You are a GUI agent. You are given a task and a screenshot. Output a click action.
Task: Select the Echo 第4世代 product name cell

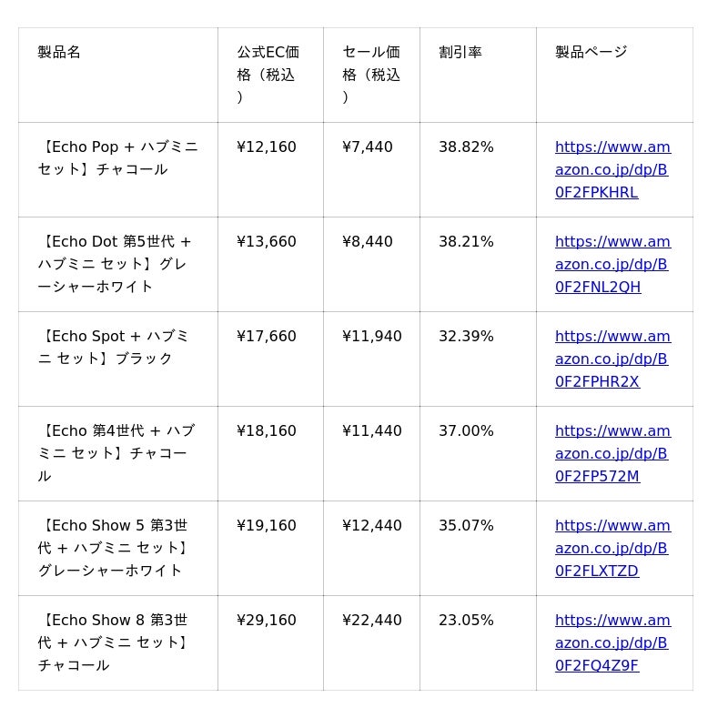tap(116, 453)
